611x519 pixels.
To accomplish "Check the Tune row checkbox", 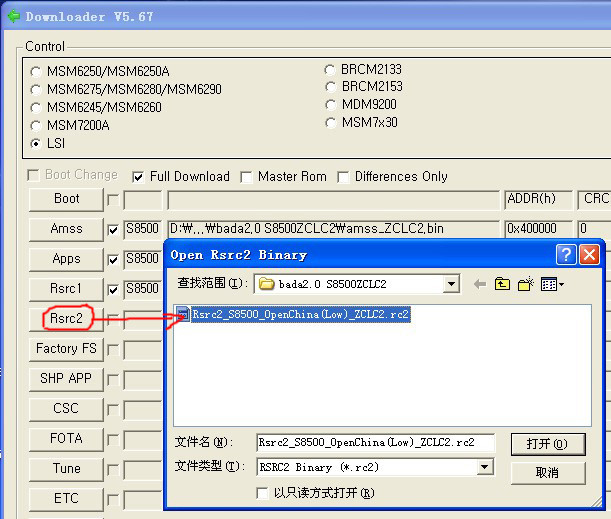I will (x=113, y=470).
